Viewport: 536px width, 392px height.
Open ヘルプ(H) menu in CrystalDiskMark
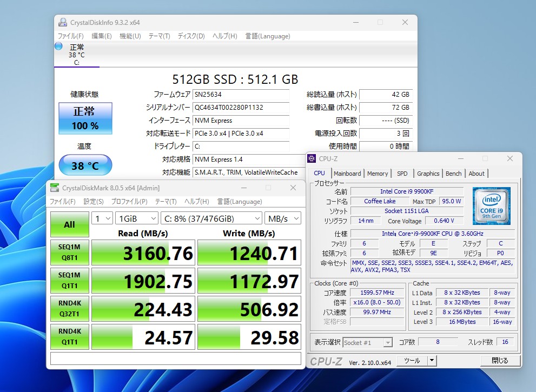point(196,201)
